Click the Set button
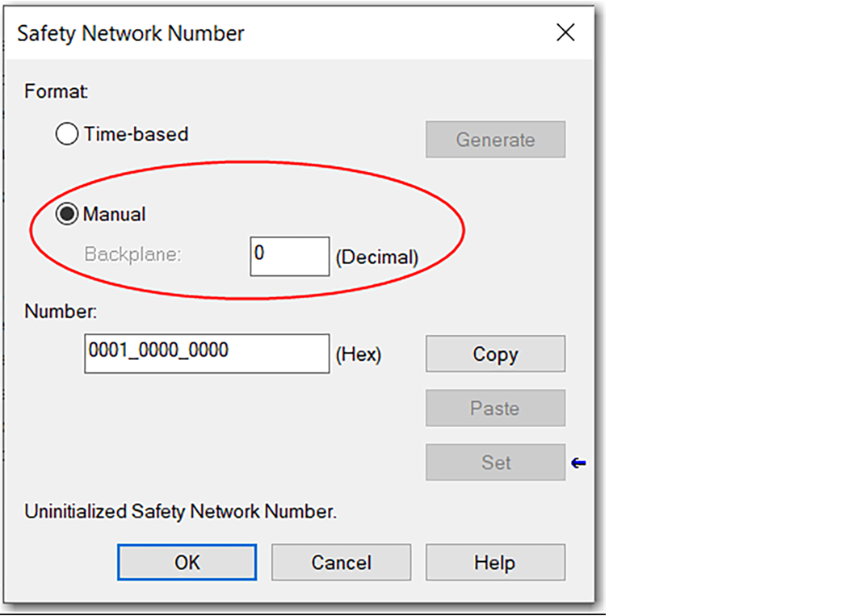This screenshot has height=616, width=844. tap(495, 463)
